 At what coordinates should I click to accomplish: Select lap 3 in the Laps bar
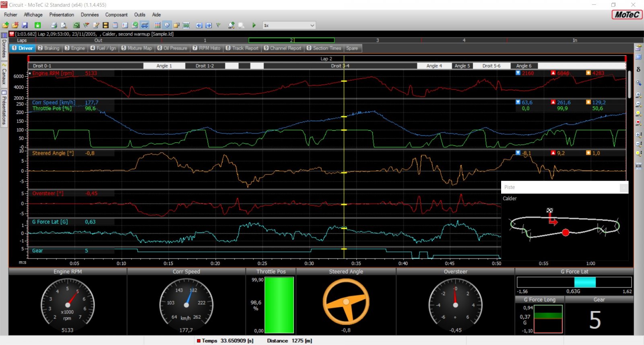coord(378,40)
